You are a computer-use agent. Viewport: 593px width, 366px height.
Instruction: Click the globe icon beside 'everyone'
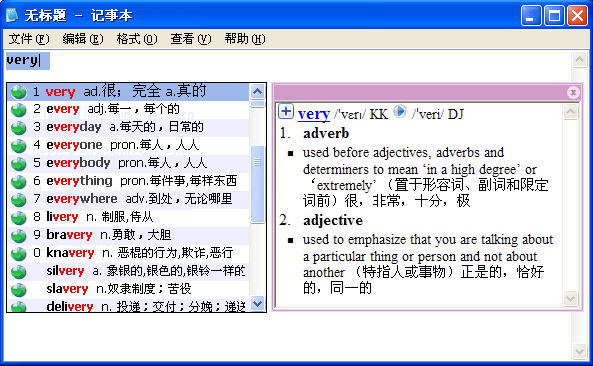(x=18, y=146)
